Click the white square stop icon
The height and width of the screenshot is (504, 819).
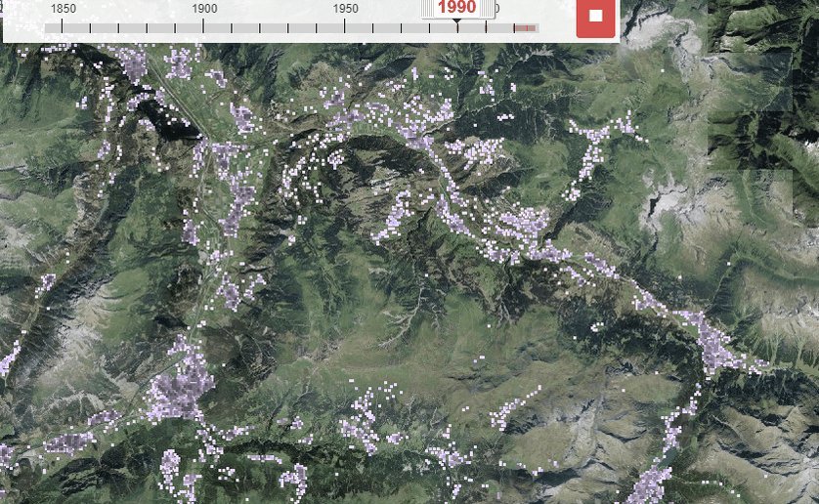[x=595, y=18]
